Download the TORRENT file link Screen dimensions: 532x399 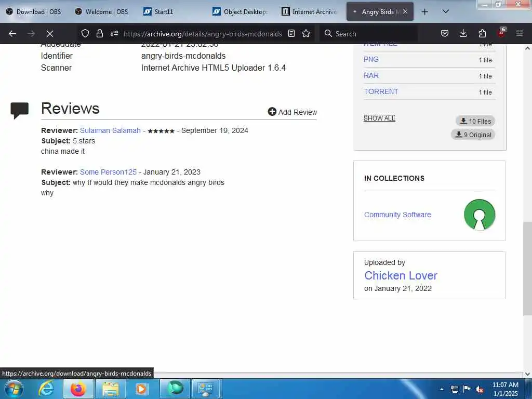click(x=381, y=91)
